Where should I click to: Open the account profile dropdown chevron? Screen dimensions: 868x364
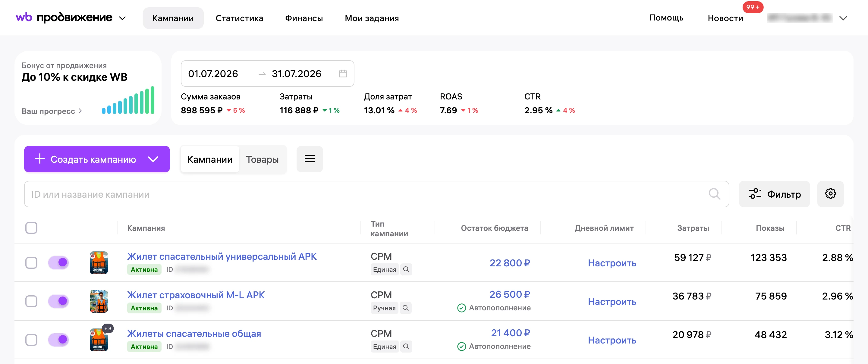(x=843, y=18)
